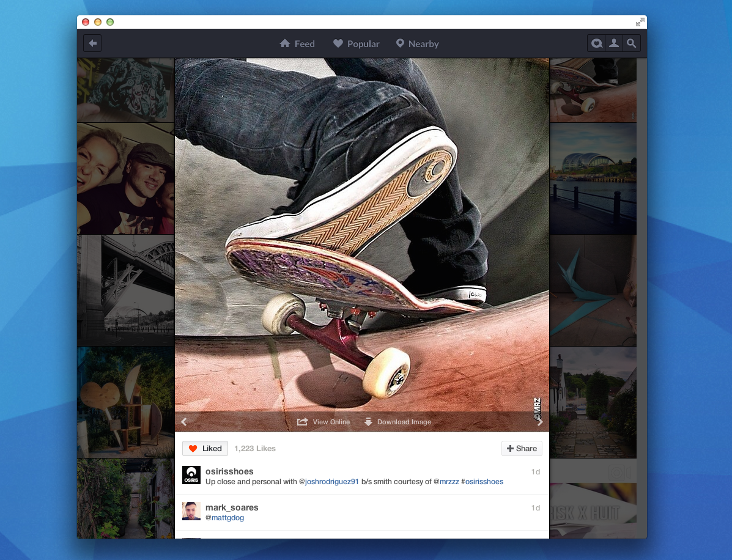Open the @joshrodriguez91 mention link
Image resolution: width=732 pixels, height=560 pixels.
coord(332,482)
